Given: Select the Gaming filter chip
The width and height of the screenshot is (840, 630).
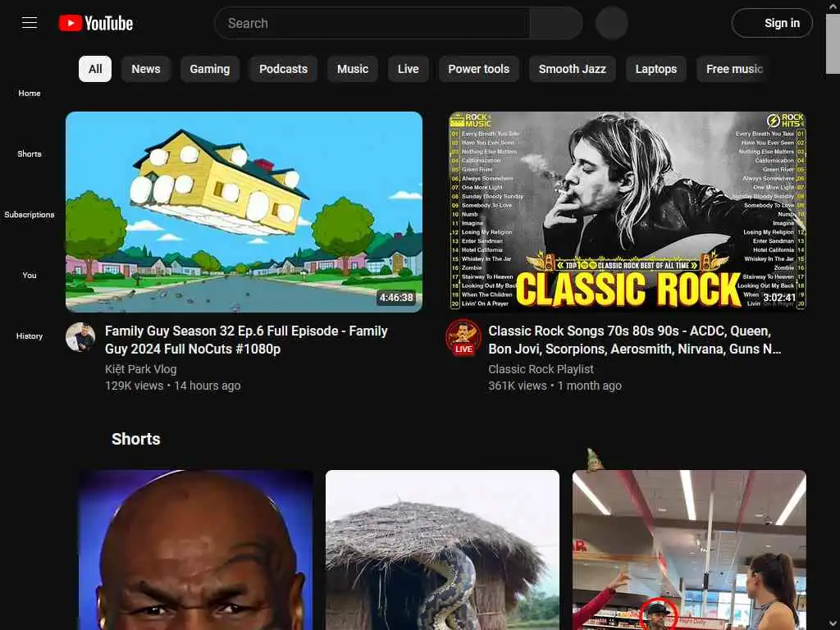Looking at the screenshot, I should 209,69.
